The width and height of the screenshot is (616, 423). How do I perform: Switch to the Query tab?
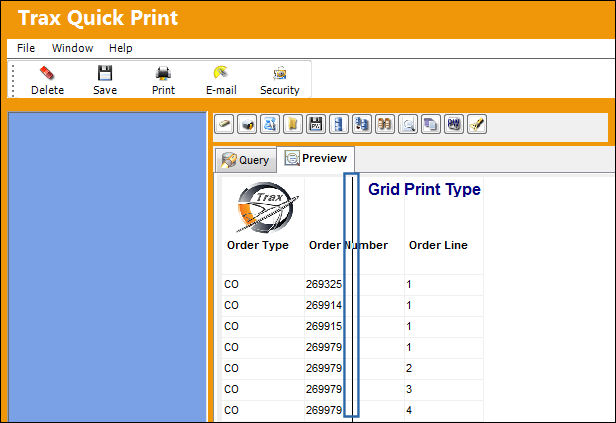pos(246,160)
